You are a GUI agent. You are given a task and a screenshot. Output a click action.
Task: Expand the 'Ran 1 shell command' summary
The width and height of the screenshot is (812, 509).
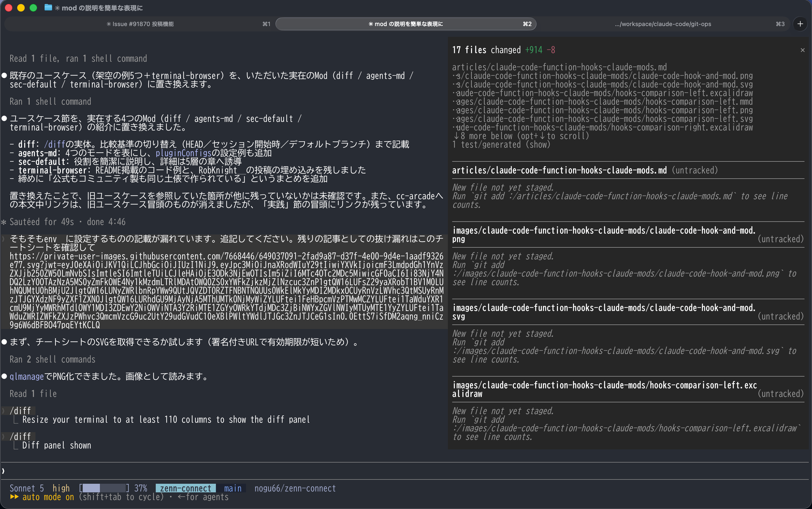[x=50, y=101]
